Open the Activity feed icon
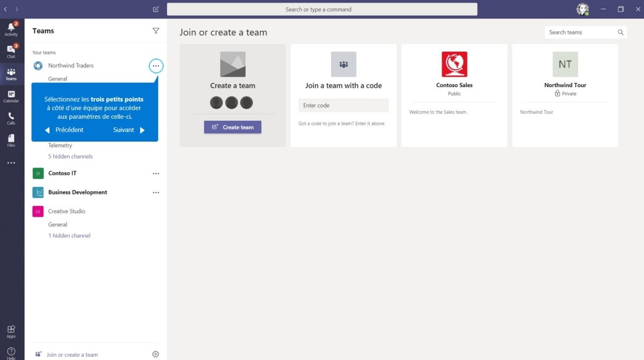644x360 pixels. click(11, 29)
